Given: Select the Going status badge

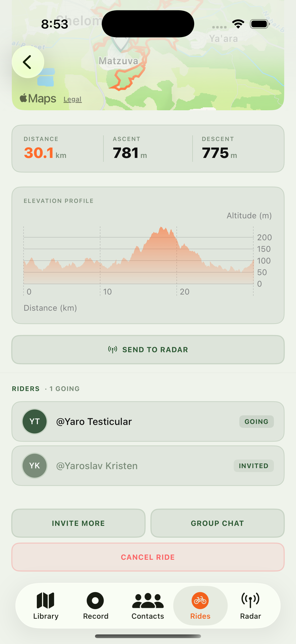Looking at the screenshot, I should [256, 421].
